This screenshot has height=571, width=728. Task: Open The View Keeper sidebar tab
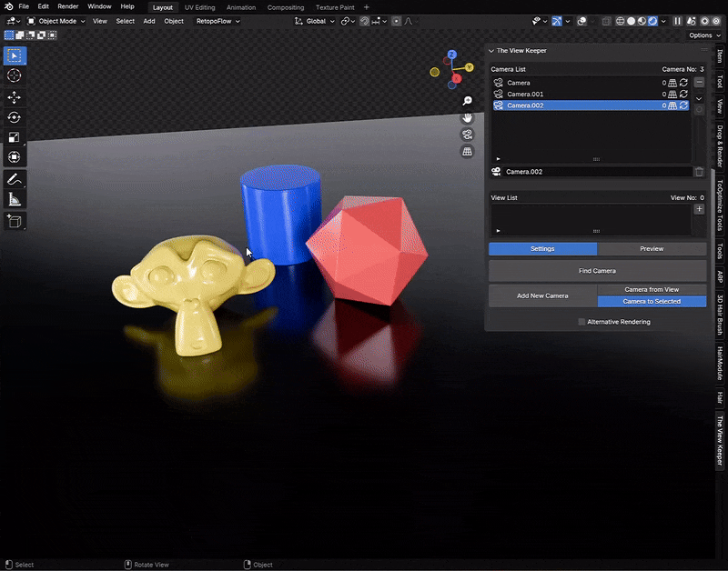click(720, 441)
